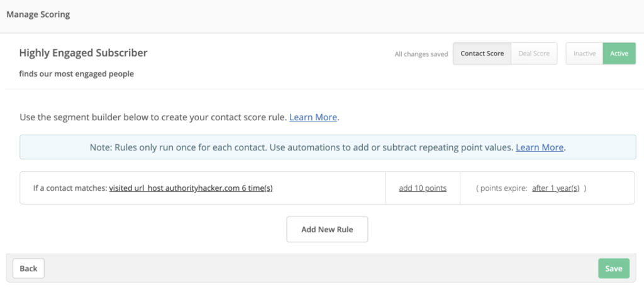Set the score rule to Inactive
The image size is (644, 294).
coord(584,54)
